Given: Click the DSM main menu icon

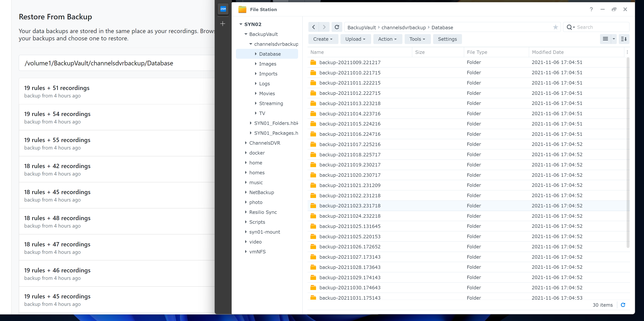Looking at the screenshot, I should click(x=223, y=9).
